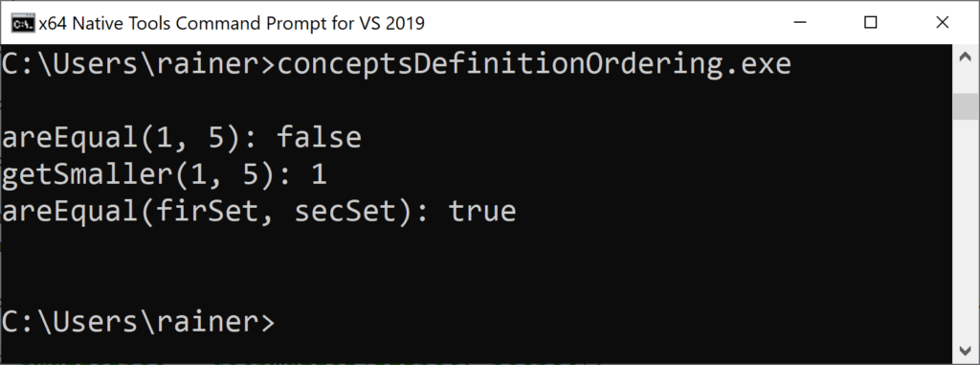Open the command prompt system menu icon
Image resolution: width=980 pixels, height=365 pixels.
[x=23, y=24]
